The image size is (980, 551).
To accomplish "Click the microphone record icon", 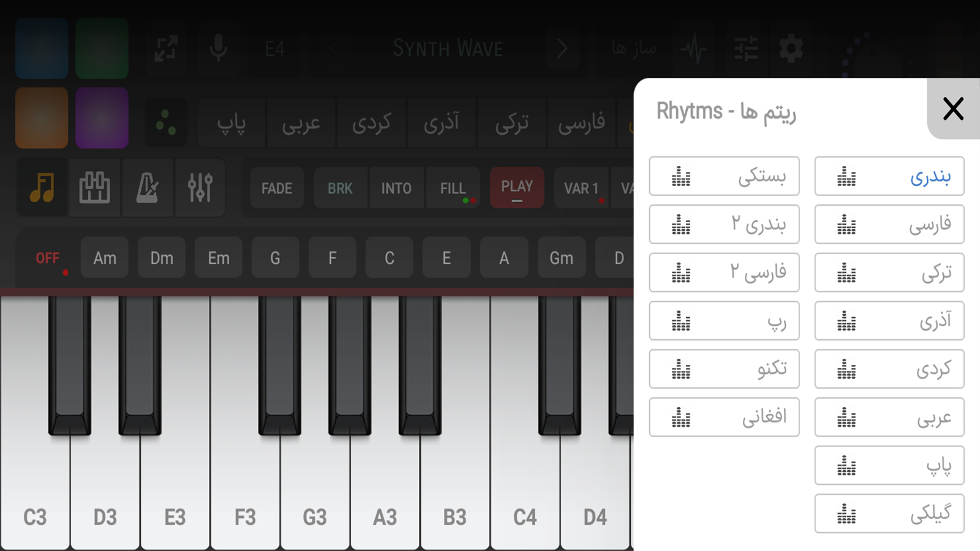I will coord(219,48).
